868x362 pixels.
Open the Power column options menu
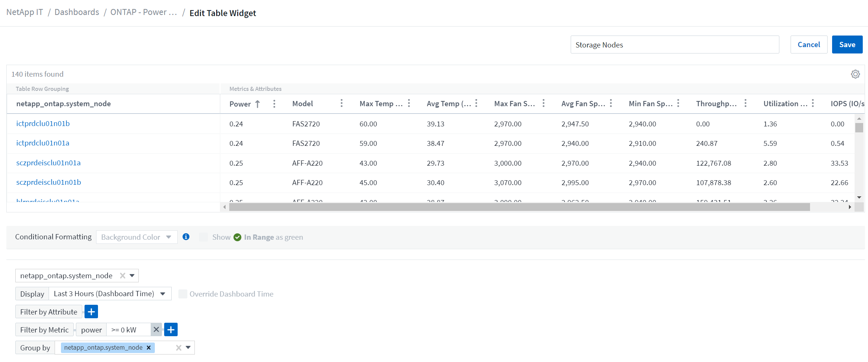click(x=274, y=104)
